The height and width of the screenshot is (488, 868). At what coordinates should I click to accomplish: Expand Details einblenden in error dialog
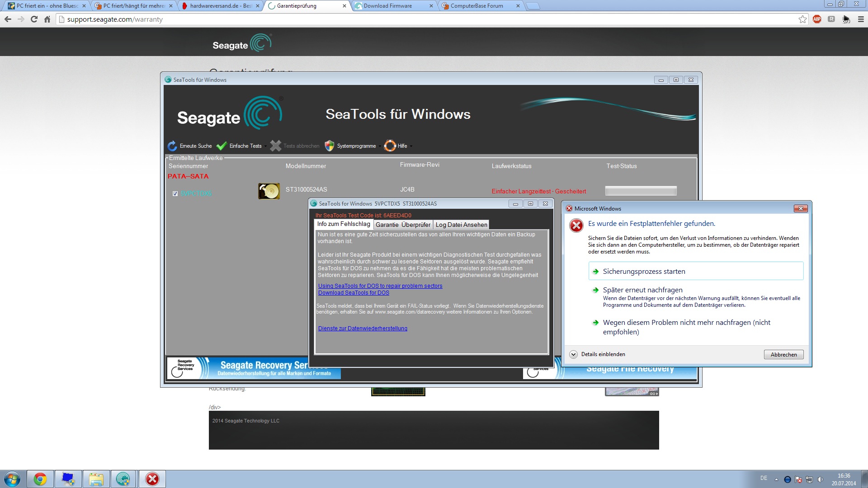point(574,354)
